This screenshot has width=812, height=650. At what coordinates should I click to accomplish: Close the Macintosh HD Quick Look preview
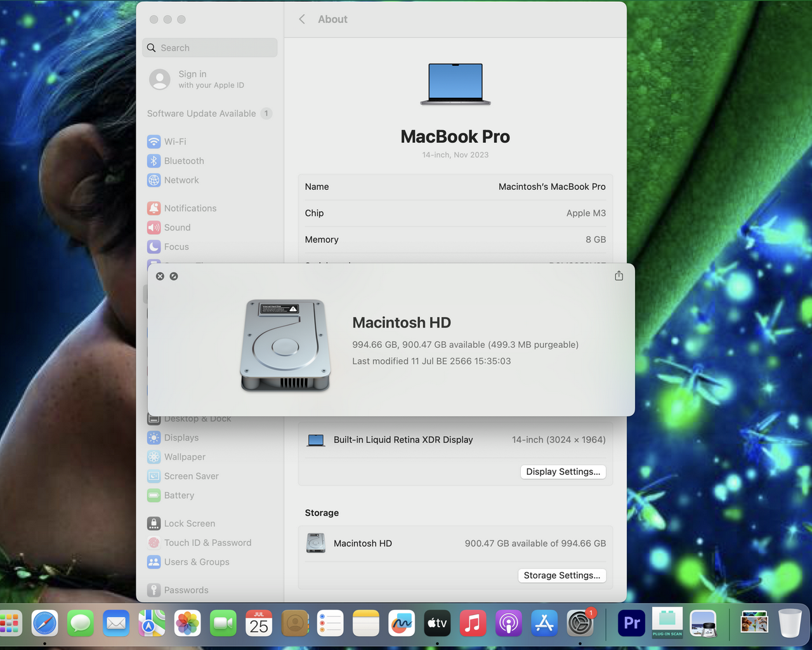[x=160, y=276]
